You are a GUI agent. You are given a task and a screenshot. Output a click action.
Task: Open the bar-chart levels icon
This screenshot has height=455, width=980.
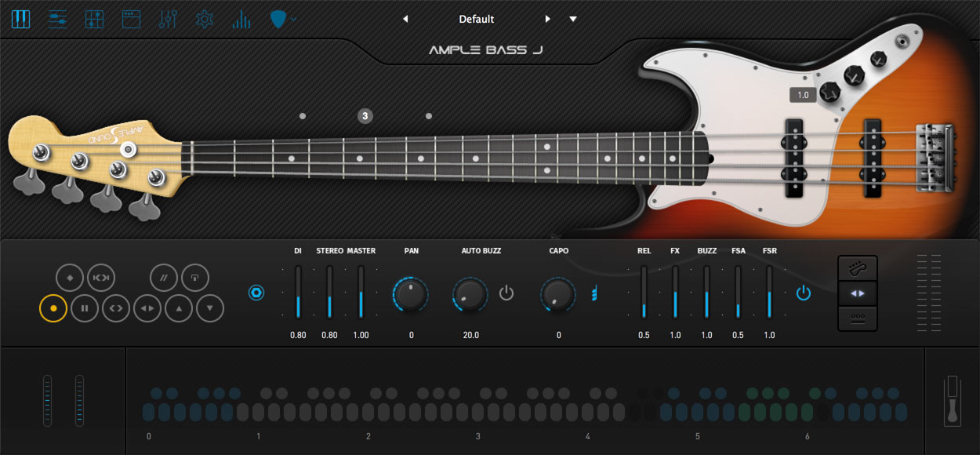point(241,19)
